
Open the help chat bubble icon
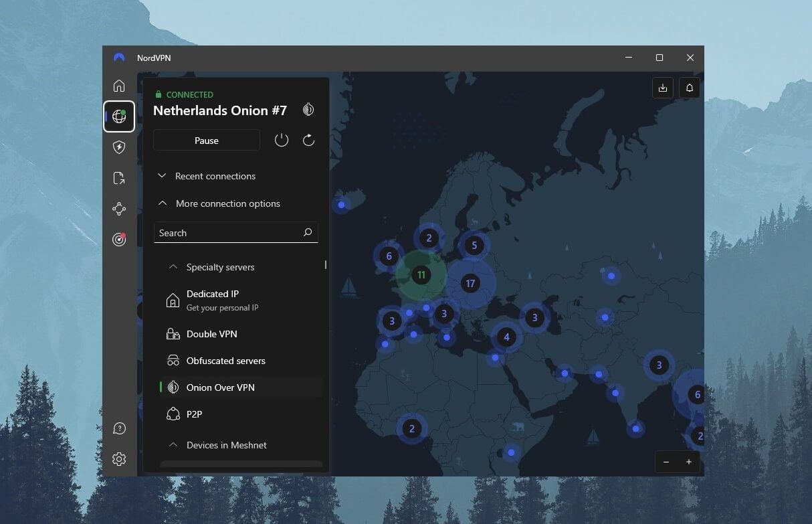(119, 428)
